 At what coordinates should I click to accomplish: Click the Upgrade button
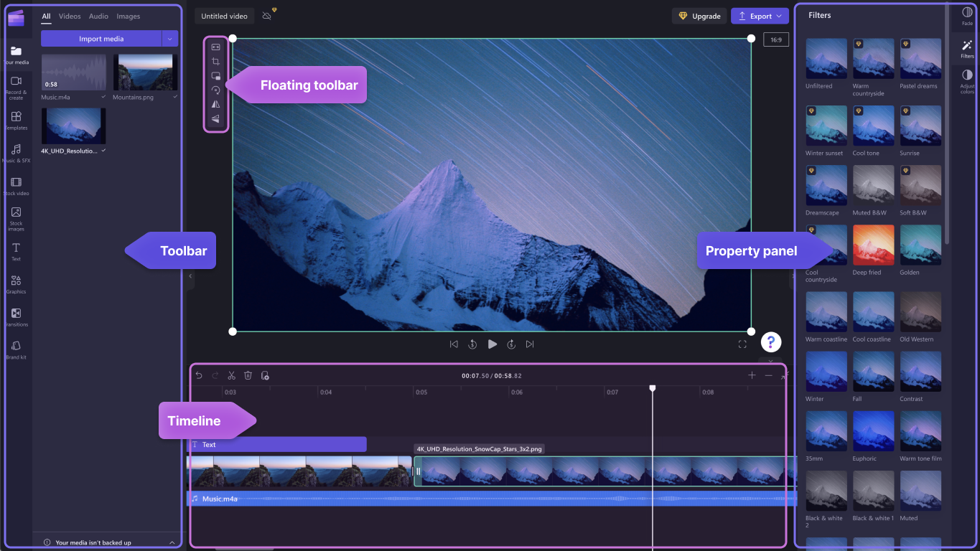[699, 15]
